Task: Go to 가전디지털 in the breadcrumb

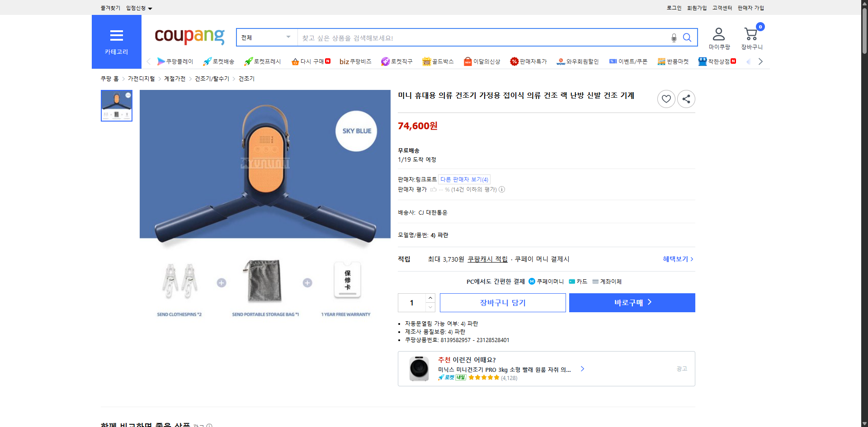Action: [x=141, y=78]
